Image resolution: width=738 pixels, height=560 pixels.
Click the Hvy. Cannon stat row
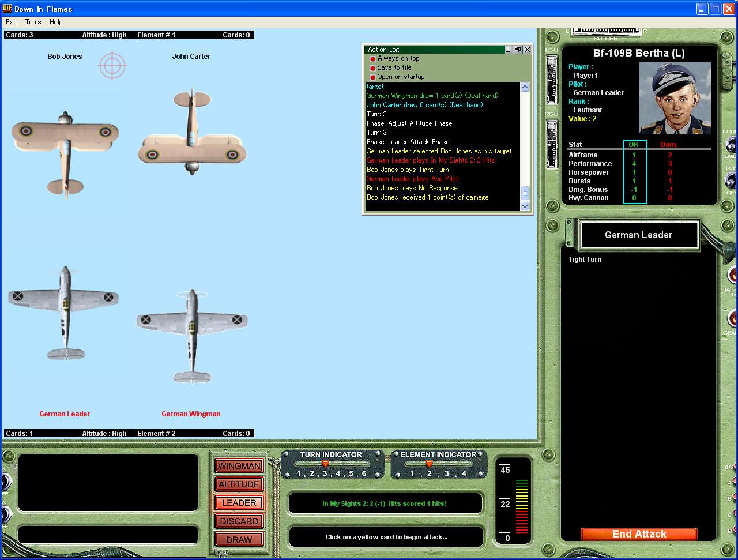pos(639,198)
